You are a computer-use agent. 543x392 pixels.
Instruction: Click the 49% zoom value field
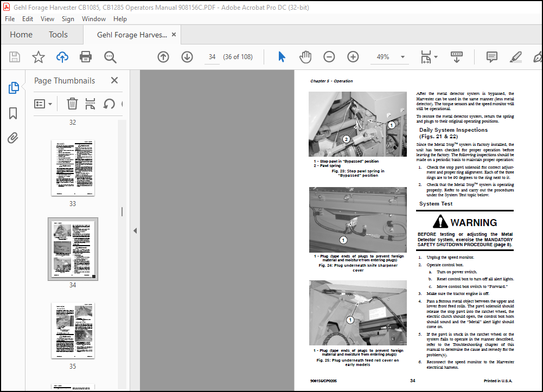(382, 57)
